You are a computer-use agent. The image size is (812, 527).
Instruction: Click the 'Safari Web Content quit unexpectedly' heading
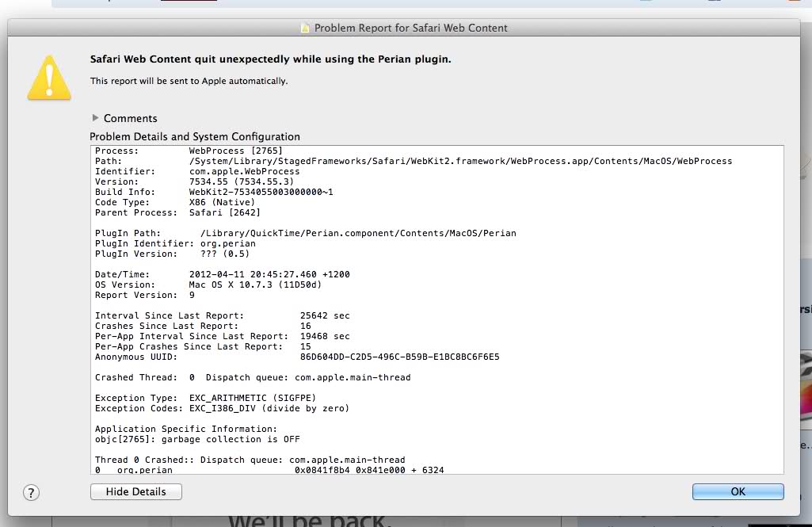(270, 59)
